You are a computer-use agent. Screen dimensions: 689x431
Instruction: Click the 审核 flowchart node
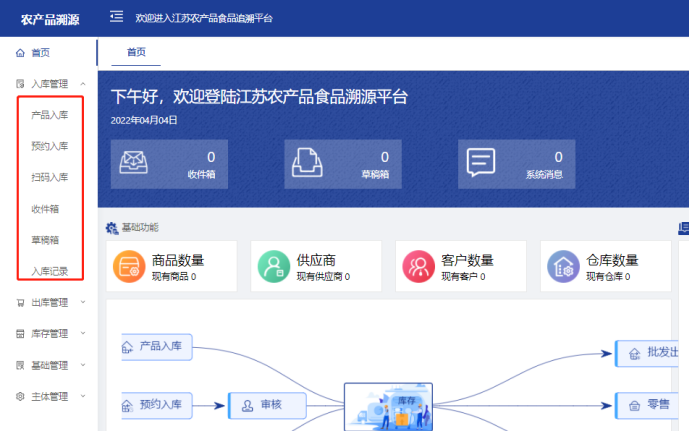(x=262, y=405)
